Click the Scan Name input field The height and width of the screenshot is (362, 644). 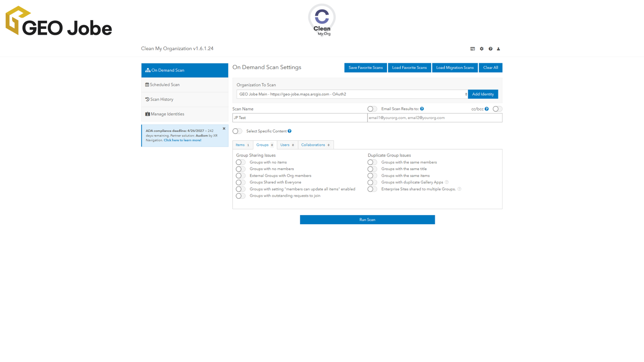[300, 118]
